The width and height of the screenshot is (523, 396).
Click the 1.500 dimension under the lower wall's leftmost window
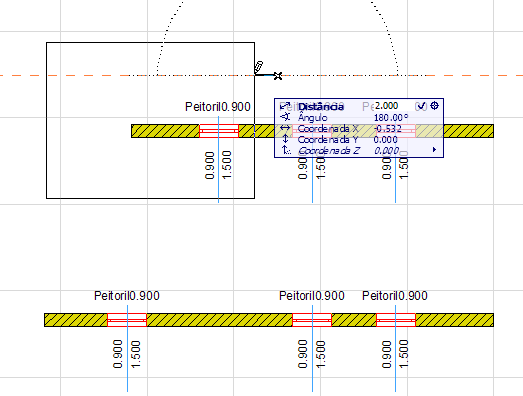pos(135,354)
